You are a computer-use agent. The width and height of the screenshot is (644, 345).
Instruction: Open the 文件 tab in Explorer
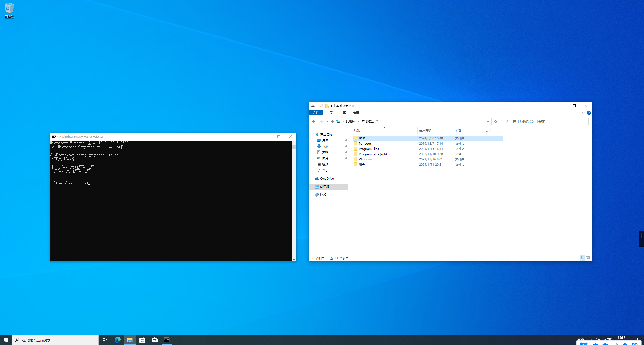(x=316, y=113)
